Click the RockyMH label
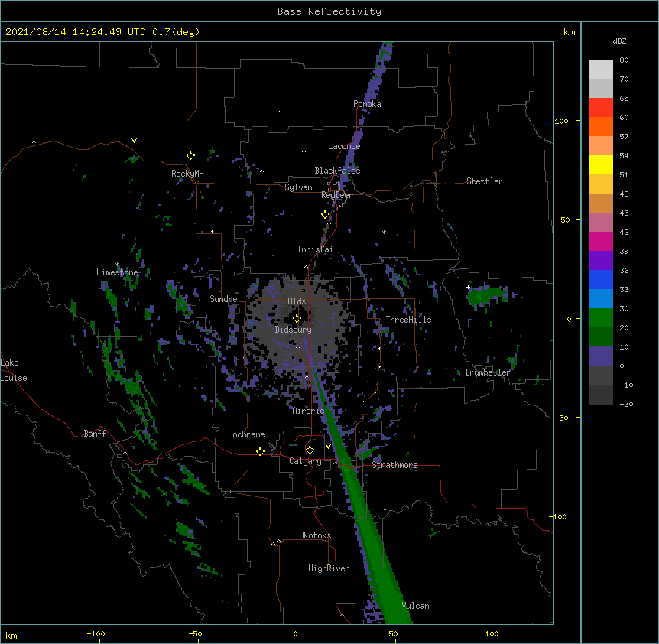This screenshot has height=644, width=659. [187, 174]
